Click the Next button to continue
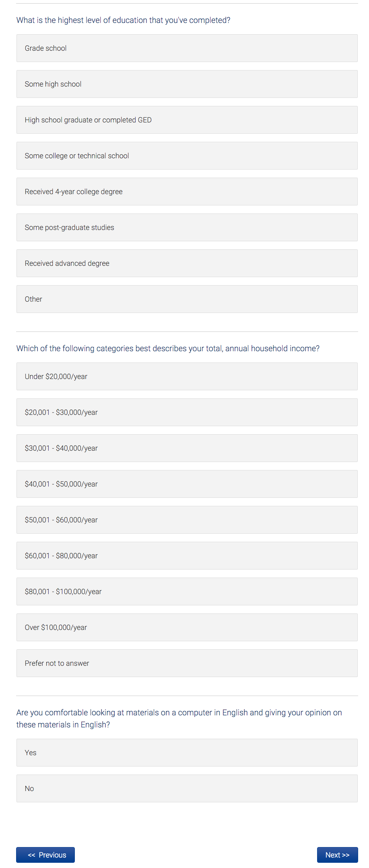This screenshot has width=369, height=868. (x=337, y=855)
